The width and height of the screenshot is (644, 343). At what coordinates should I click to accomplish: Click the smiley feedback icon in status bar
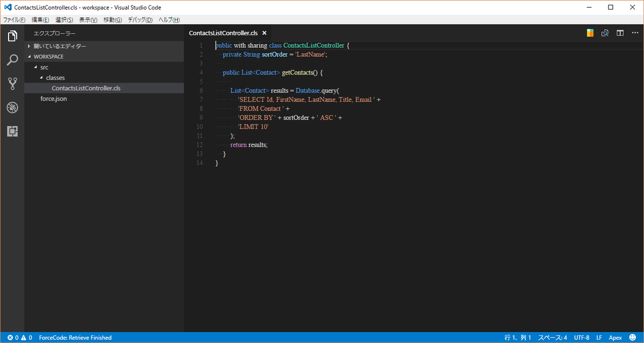pyautogui.click(x=633, y=338)
